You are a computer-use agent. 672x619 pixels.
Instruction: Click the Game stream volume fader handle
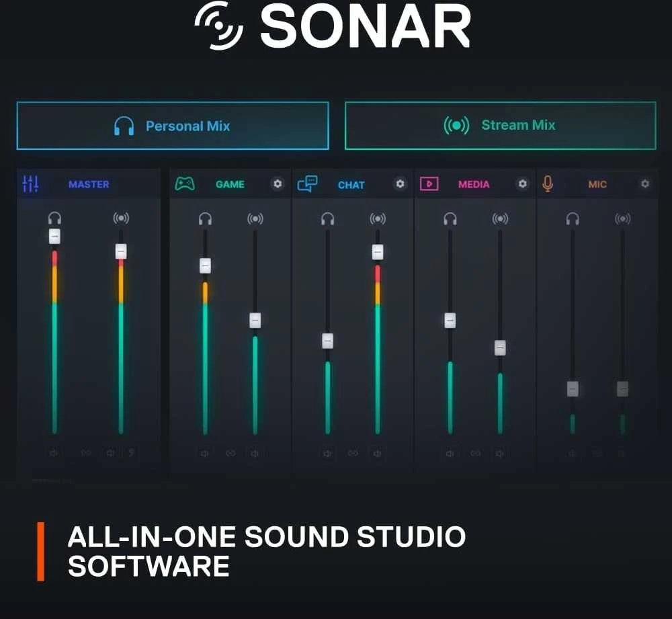pyautogui.click(x=255, y=320)
